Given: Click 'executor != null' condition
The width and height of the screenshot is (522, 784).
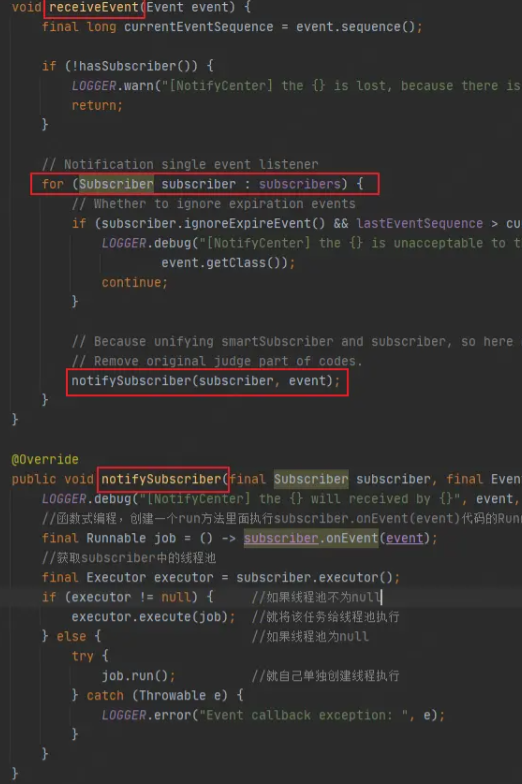Looking at the screenshot, I should pos(131,598).
